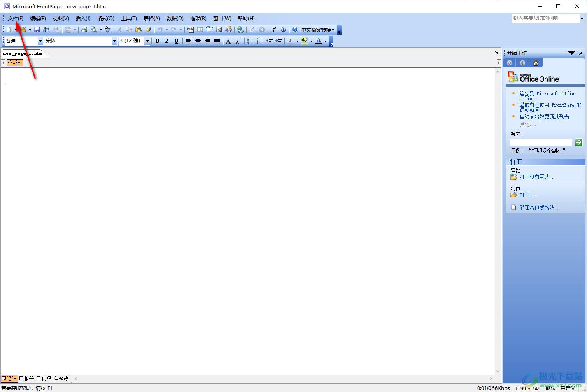The height and width of the screenshot is (392, 587).
Task: Toggle Justify alignment
Action: [217, 41]
